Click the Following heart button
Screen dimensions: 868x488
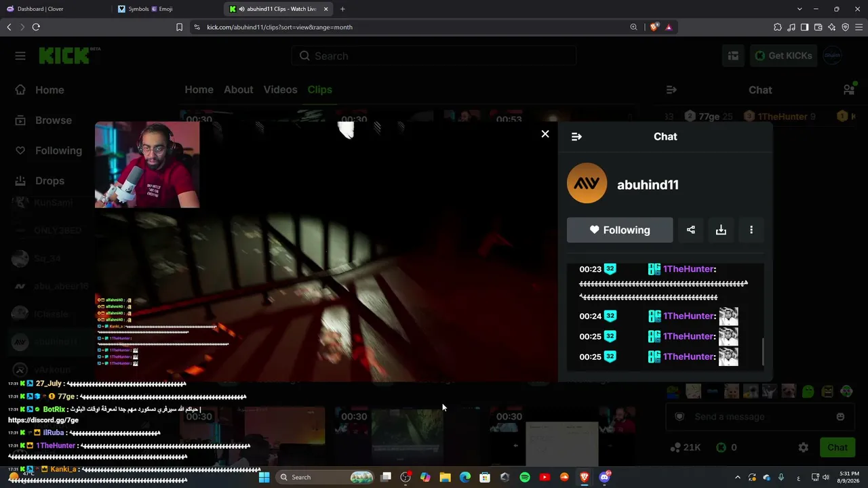[x=620, y=230]
